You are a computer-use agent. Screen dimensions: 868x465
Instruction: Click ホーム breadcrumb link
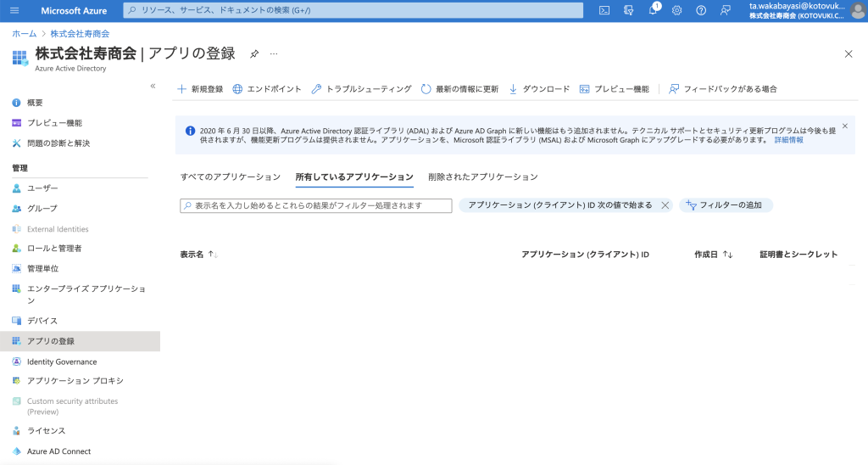[25, 34]
